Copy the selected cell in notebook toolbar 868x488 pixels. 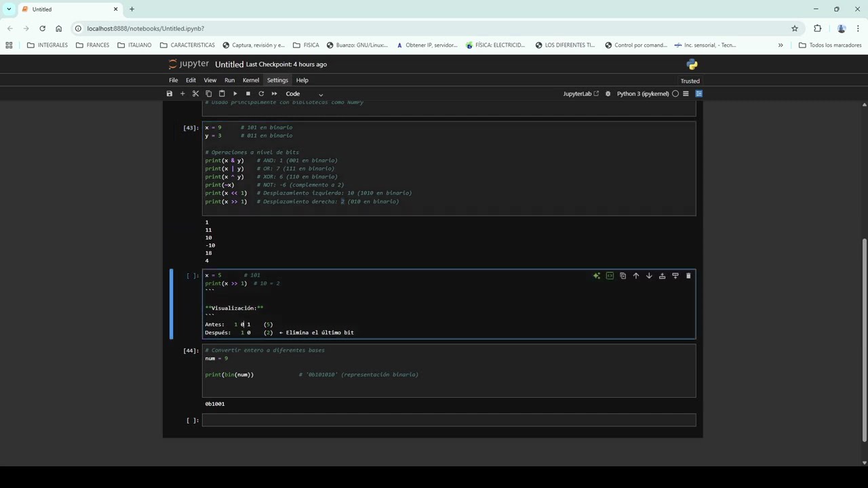(208, 94)
